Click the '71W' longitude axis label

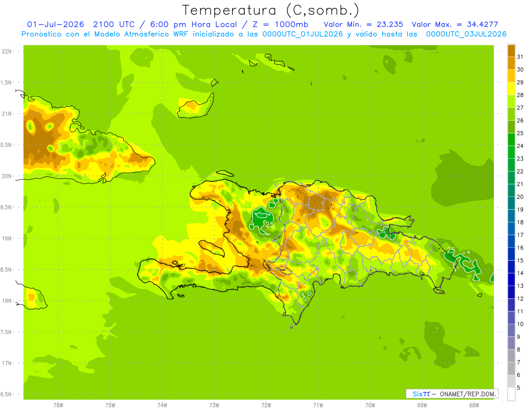318,405
